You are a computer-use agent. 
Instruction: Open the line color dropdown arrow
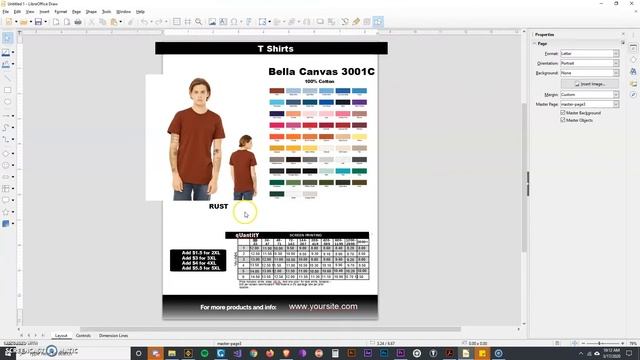pos(13,52)
